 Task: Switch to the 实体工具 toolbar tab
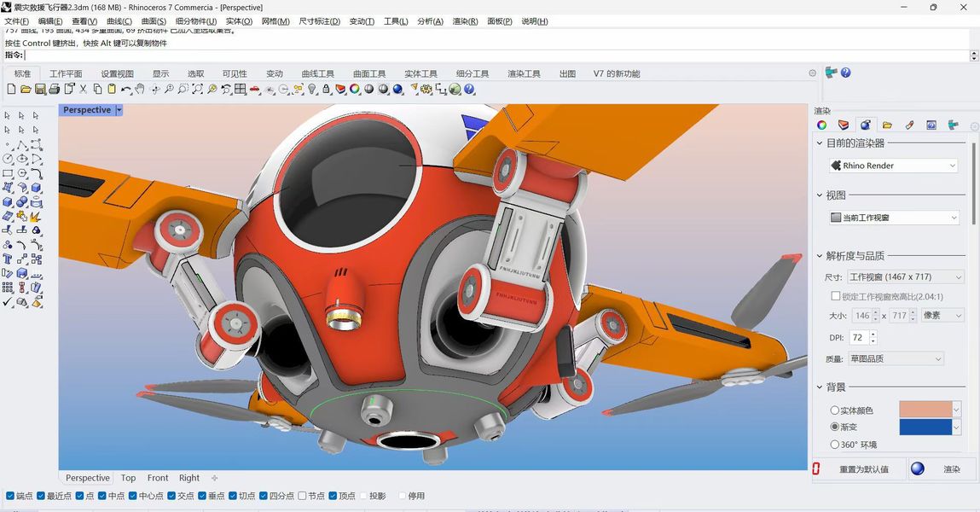coord(420,74)
